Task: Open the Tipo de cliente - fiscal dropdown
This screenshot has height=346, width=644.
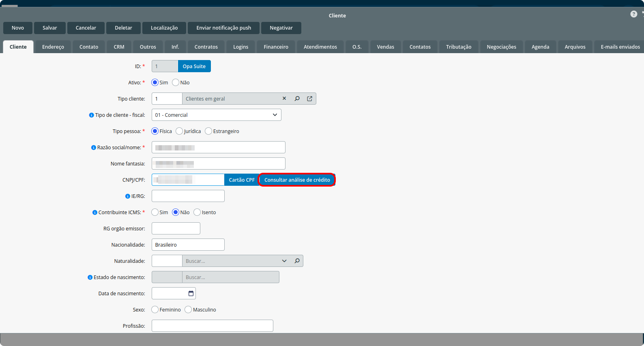Action: click(x=216, y=115)
